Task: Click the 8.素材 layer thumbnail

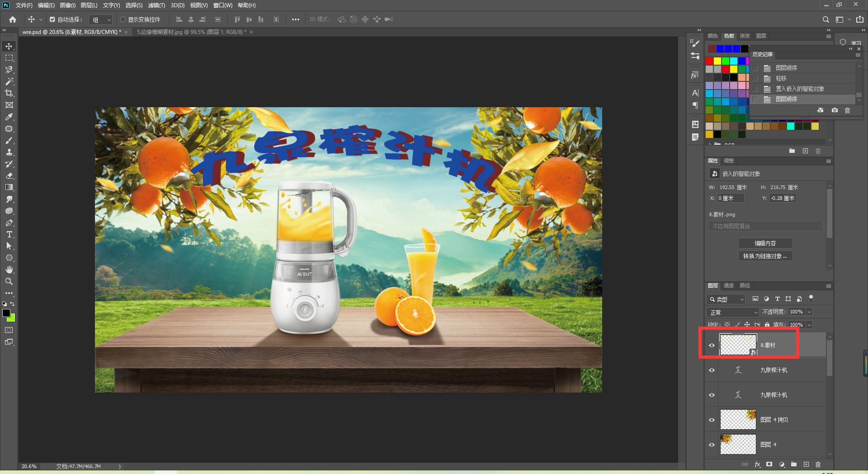Action: point(738,345)
